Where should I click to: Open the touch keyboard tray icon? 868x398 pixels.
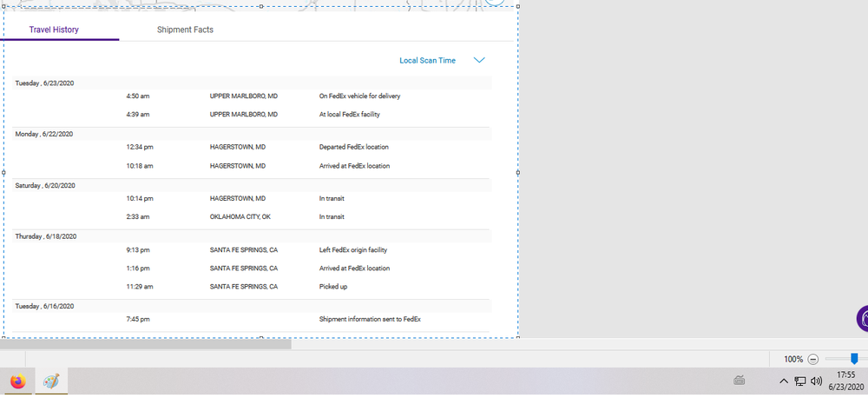740,381
